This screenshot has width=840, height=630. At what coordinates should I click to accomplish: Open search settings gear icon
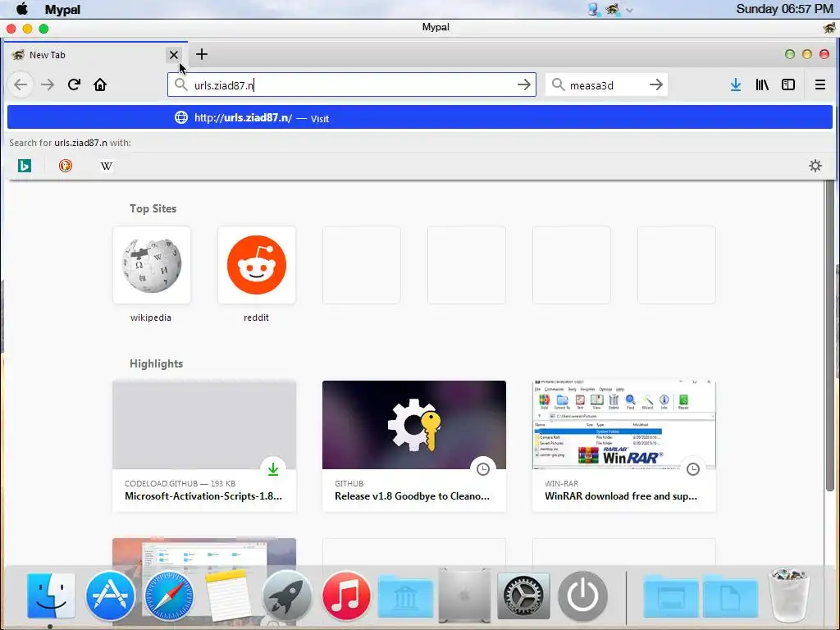coord(815,166)
